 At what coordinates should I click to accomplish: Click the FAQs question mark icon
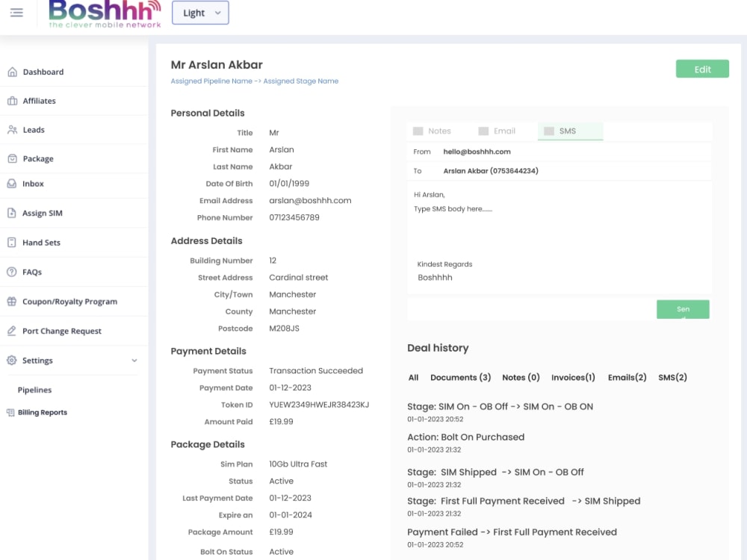[x=12, y=272]
